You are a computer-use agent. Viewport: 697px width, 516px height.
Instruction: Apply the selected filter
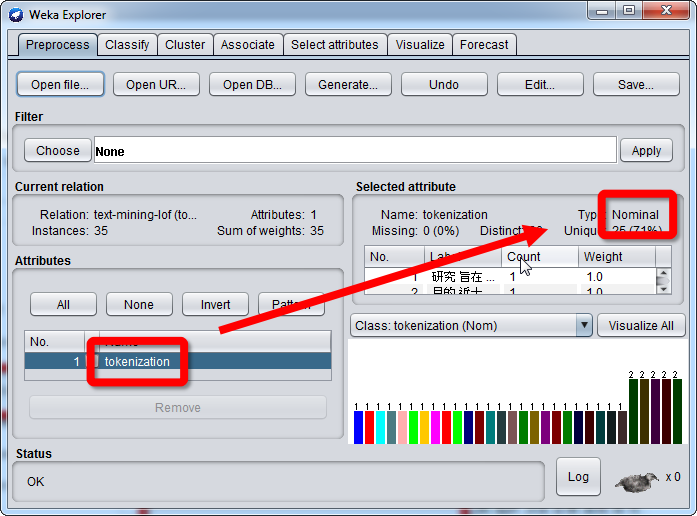click(646, 151)
